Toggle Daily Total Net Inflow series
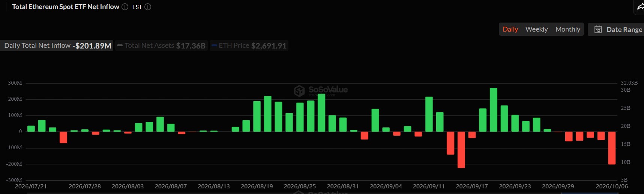644x194 pixels. point(57,45)
